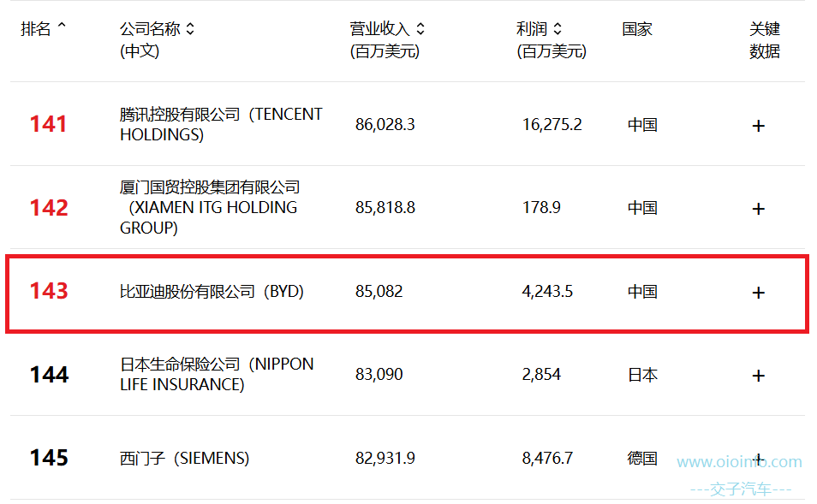Sort by company name column arrows
Screen dimensions: 817x504
(190, 28)
